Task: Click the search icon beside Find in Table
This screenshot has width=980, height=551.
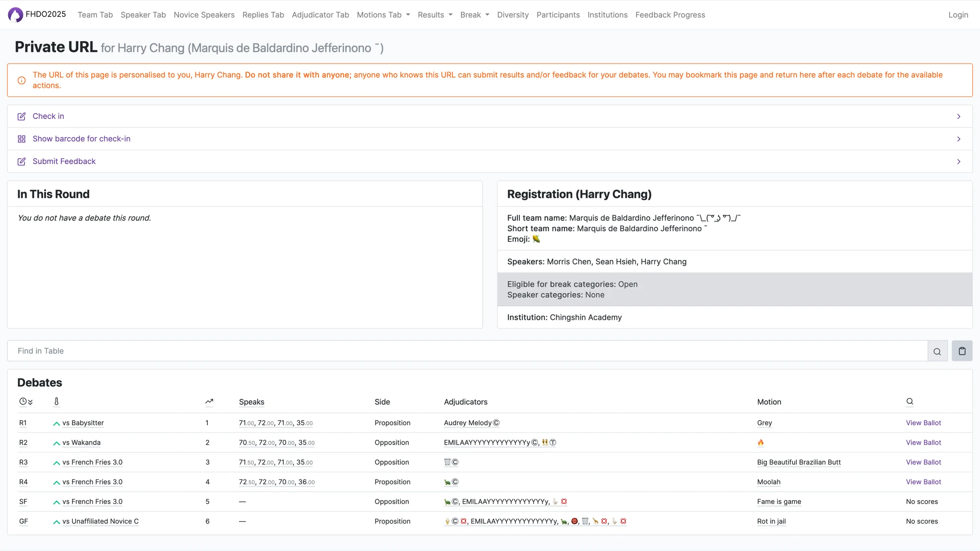Action: [937, 351]
